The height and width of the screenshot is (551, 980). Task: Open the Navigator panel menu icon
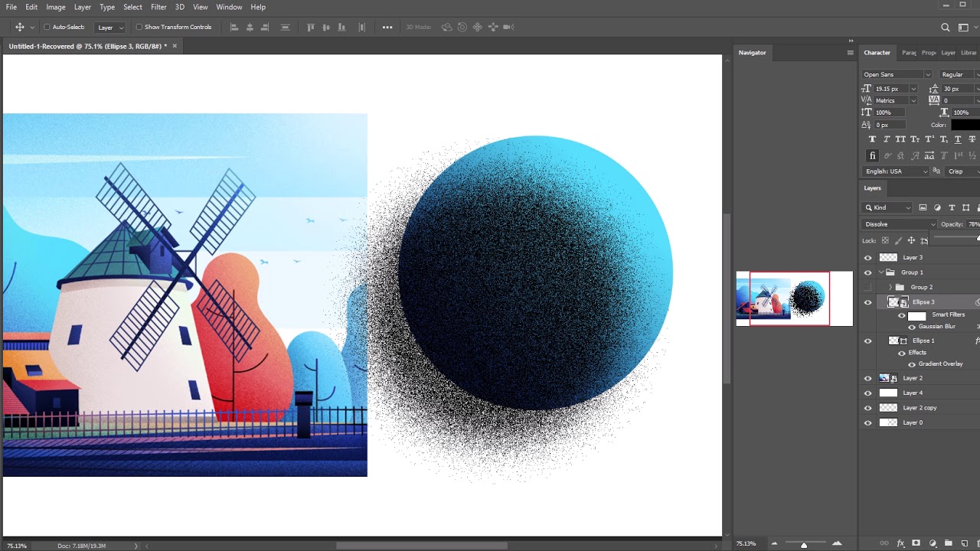click(850, 53)
